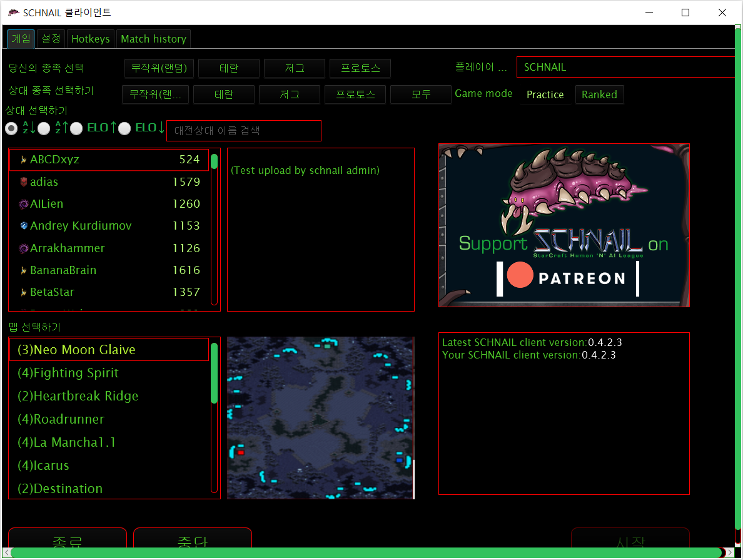Select map (2)Destination
The height and width of the screenshot is (560, 743).
coord(109,489)
